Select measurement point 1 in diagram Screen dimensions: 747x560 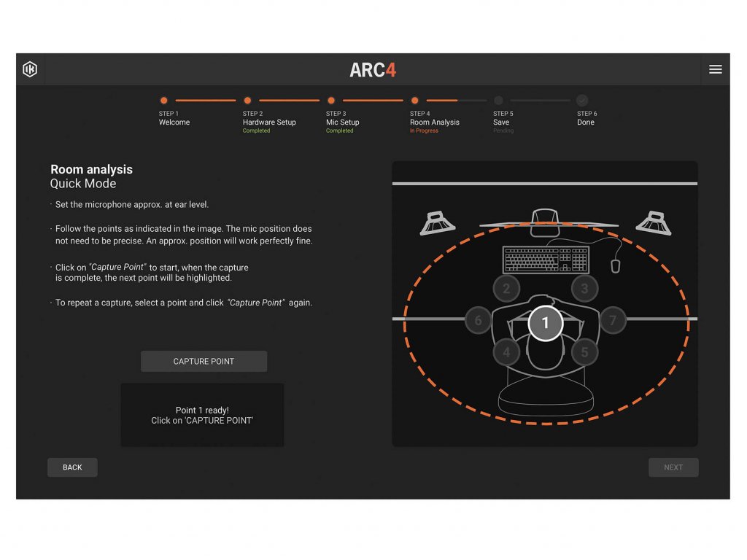tap(546, 323)
